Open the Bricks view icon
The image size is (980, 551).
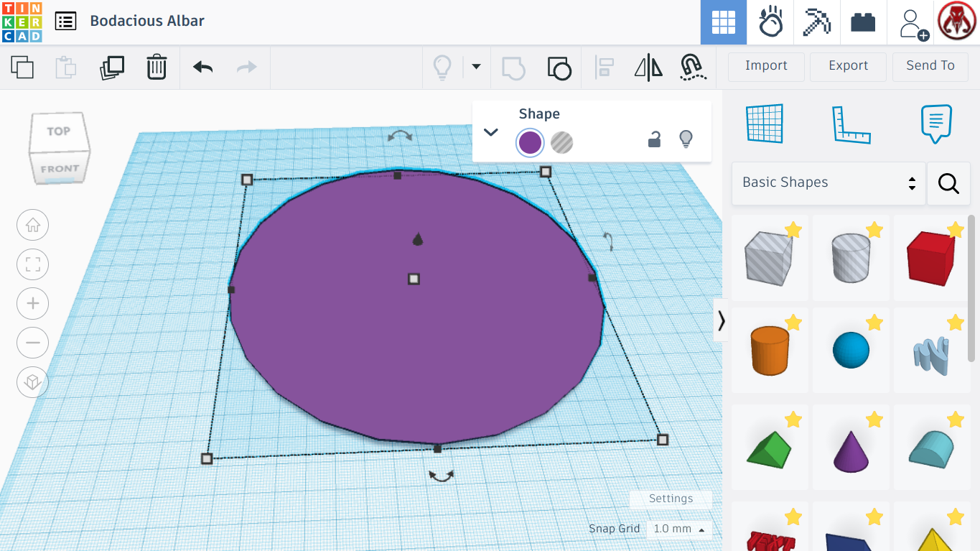pos(863,22)
